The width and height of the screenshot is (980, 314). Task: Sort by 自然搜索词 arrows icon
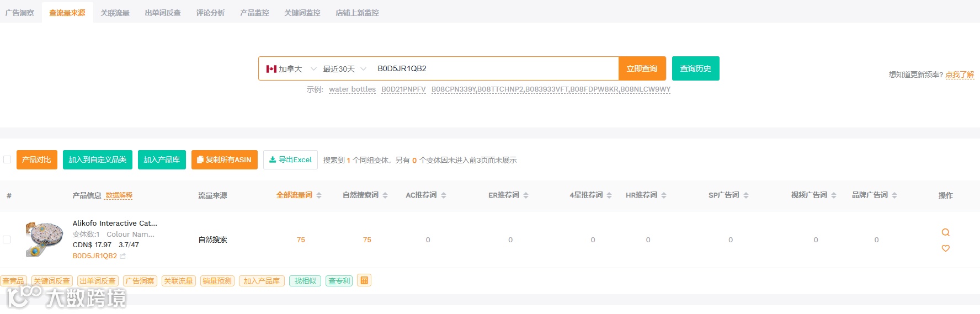tap(385, 195)
